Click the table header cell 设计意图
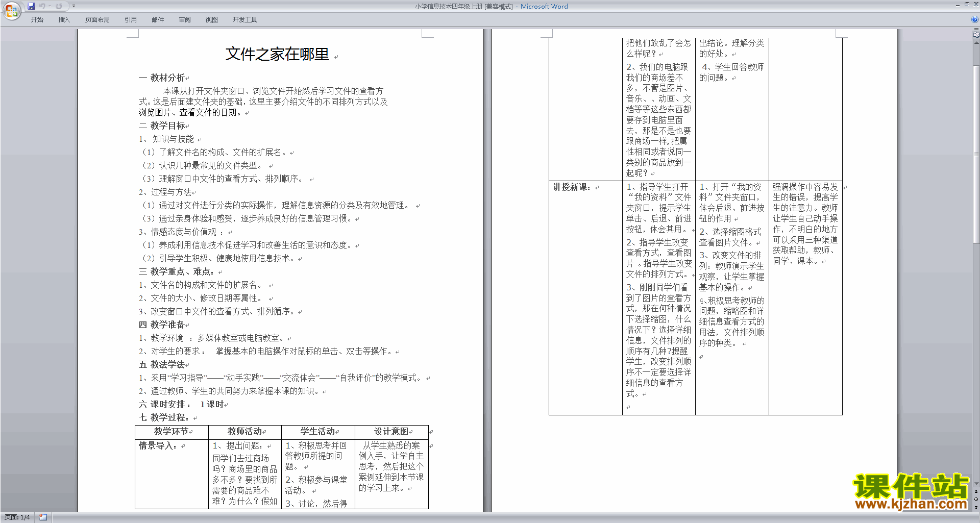Image resolution: width=980 pixels, height=523 pixels. 391,432
